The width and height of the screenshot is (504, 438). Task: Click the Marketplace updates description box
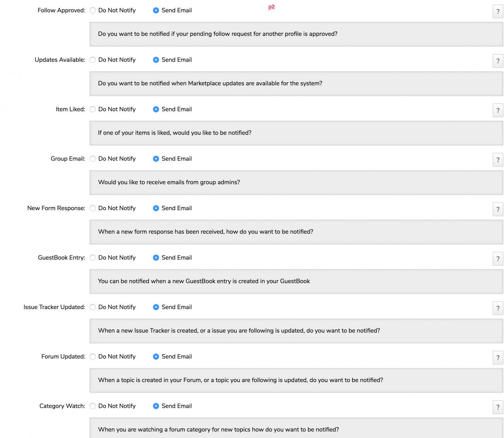(296, 83)
